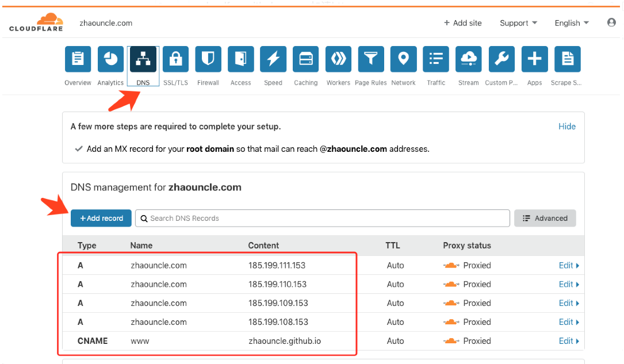The image size is (624, 364).
Task: Expand Edit for the 185.199.111.153 record
Action: [x=569, y=265]
